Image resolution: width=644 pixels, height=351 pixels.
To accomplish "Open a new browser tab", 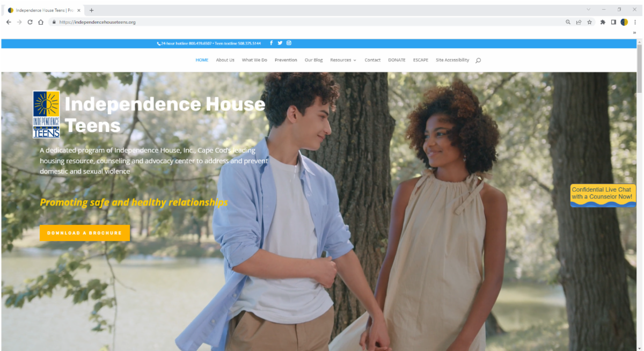I will click(92, 10).
